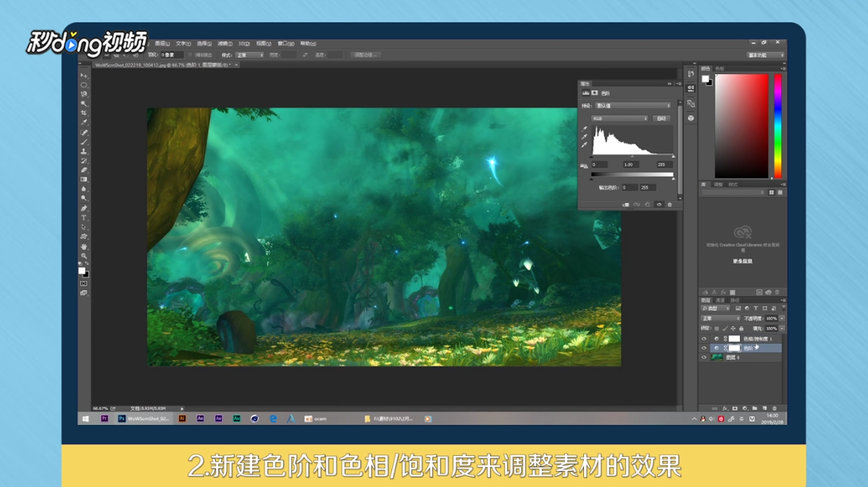
Task: Click the rainbow hue slider strip
Action: [778, 126]
